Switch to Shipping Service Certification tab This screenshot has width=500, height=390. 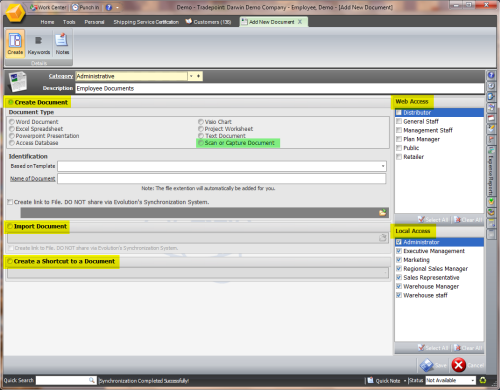(146, 22)
